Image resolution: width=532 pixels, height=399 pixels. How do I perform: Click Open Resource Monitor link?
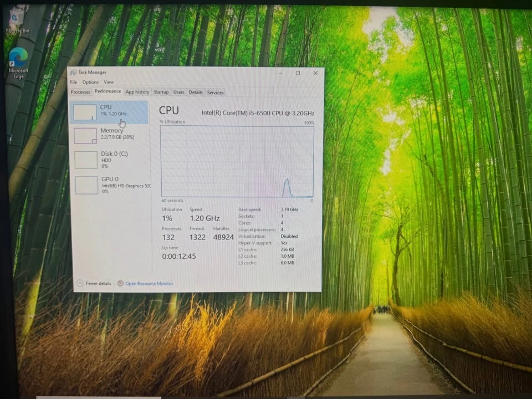coord(149,283)
